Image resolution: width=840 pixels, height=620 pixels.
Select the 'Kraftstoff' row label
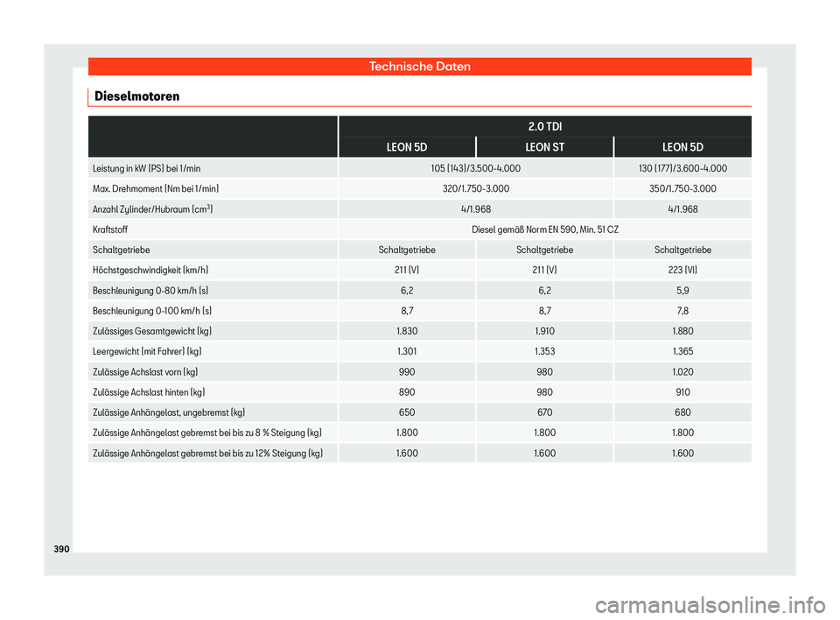[x=110, y=229]
